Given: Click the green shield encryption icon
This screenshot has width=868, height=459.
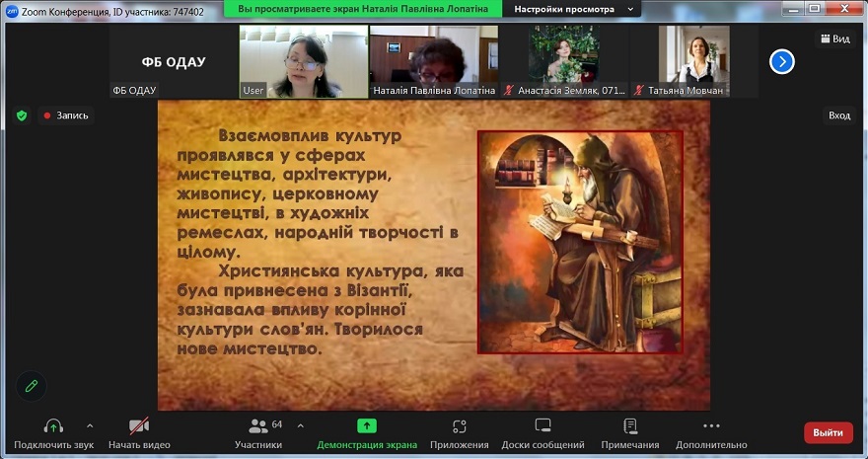Looking at the screenshot, I should [22, 115].
